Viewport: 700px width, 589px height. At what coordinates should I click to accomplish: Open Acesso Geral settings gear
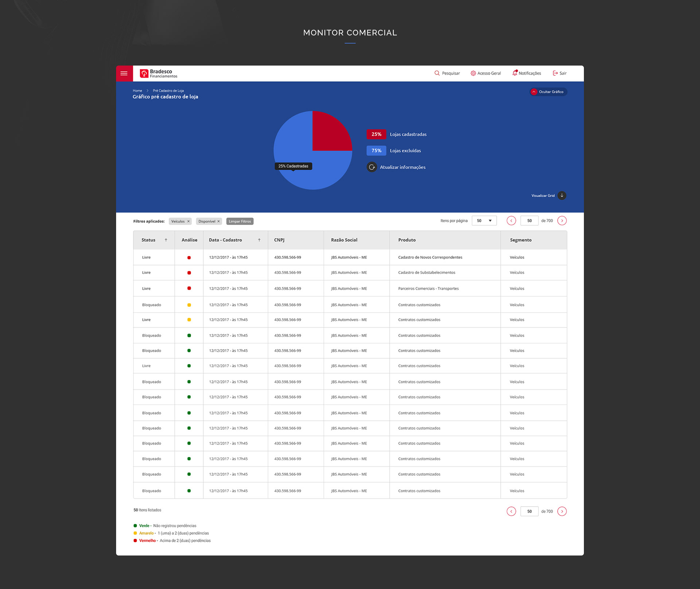(x=473, y=73)
